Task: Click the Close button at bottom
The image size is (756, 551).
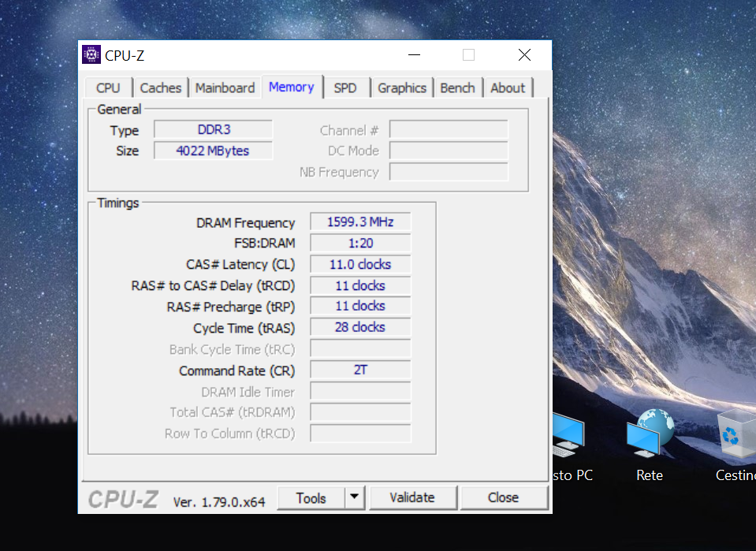Action: [504, 497]
